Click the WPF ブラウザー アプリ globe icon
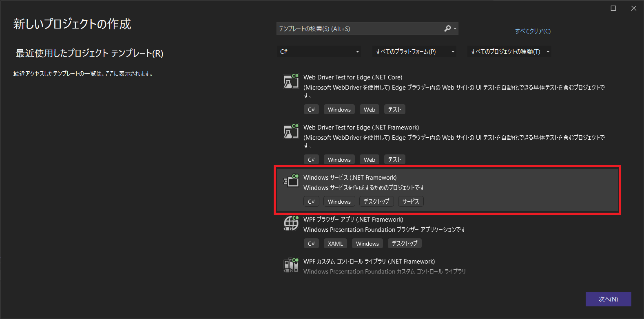Image resolution: width=644 pixels, height=319 pixels. (x=291, y=223)
